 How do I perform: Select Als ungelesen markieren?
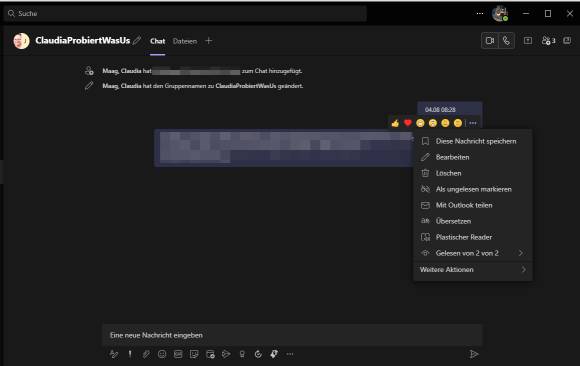(473, 189)
